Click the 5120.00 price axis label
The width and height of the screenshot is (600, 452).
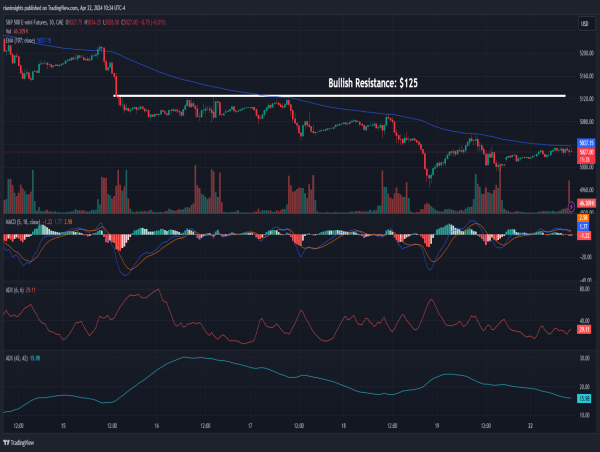click(x=586, y=99)
